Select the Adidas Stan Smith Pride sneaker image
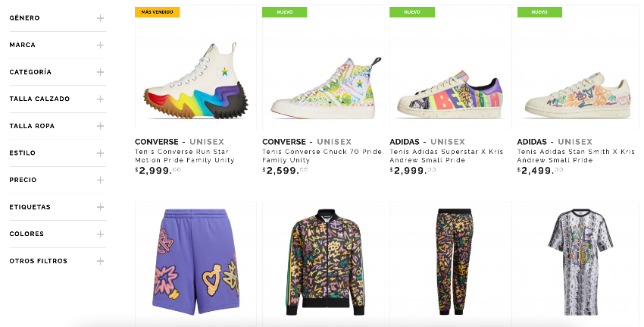Screen dimensions: 644x327 pyautogui.click(x=577, y=93)
